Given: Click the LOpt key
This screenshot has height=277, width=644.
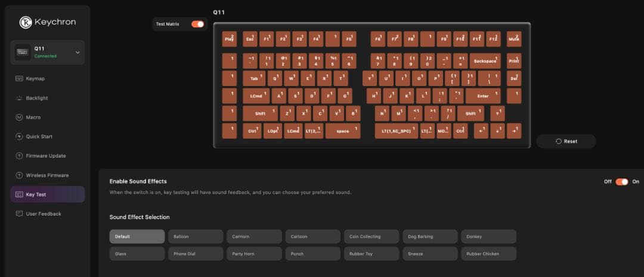Looking at the screenshot, I should click(273, 131).
